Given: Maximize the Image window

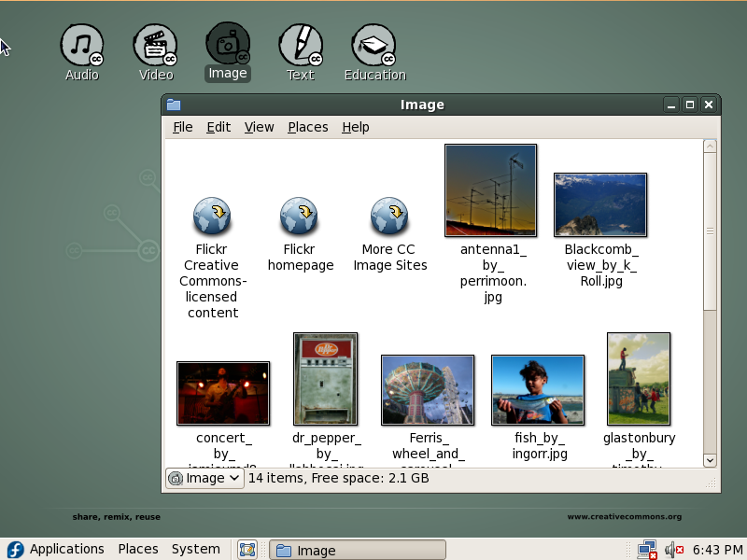Looking at the screenshot, I should 690,105.
